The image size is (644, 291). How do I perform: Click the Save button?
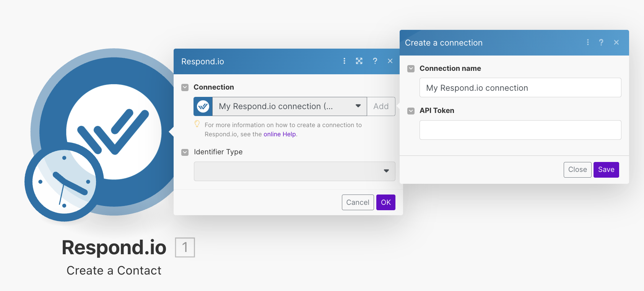tap(606, 170)
